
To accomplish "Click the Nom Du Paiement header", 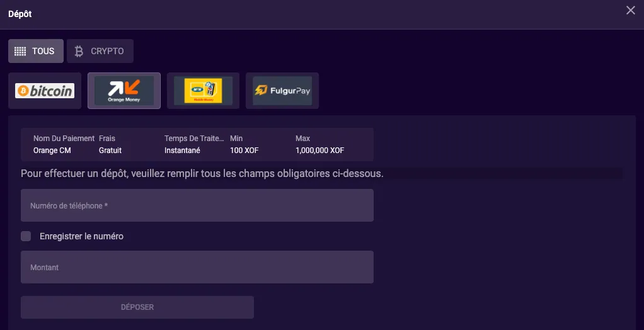I will (64, 139).
